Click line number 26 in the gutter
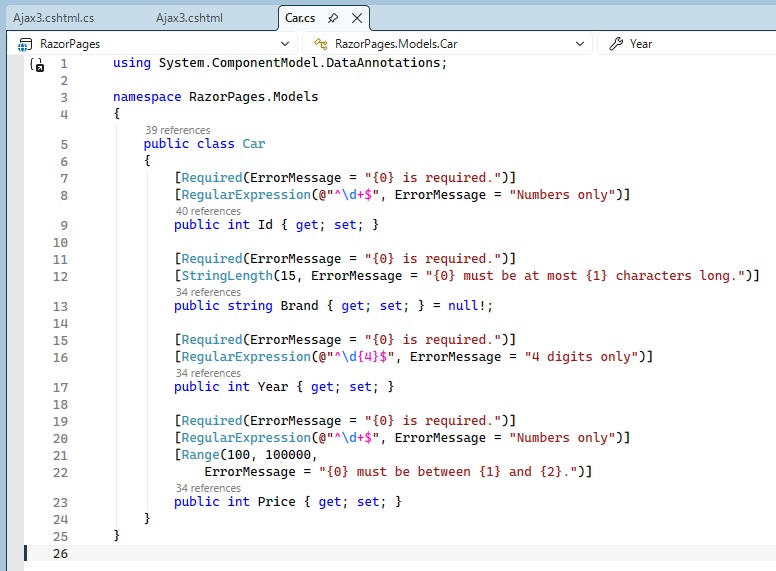776x571 pixels. pyautogui.click(x=60, y=554)
